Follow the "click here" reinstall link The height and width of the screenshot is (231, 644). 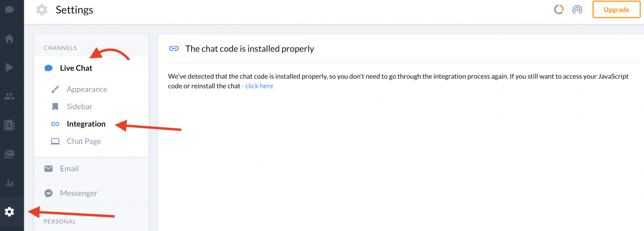(x=259, y=86)
